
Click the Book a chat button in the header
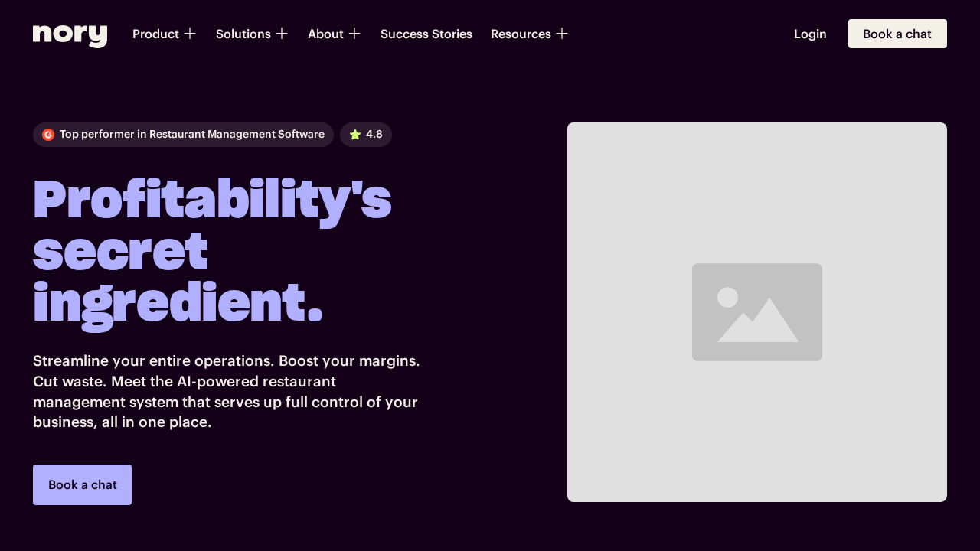click(897, 34)
